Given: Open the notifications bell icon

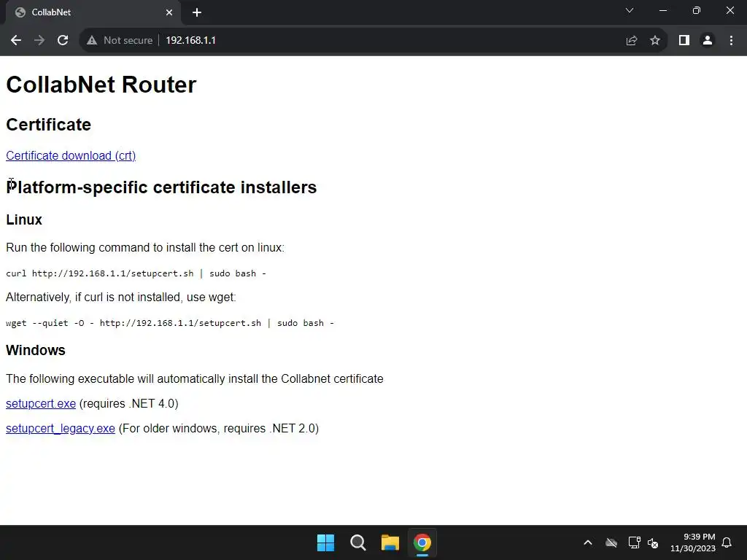Looking at the screenshot, I should tap(727, 542).
